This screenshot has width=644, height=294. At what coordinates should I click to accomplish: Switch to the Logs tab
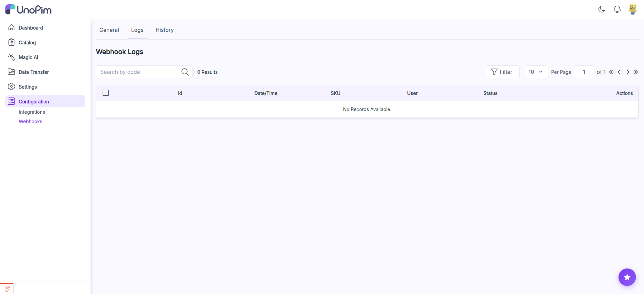[137, 30]
